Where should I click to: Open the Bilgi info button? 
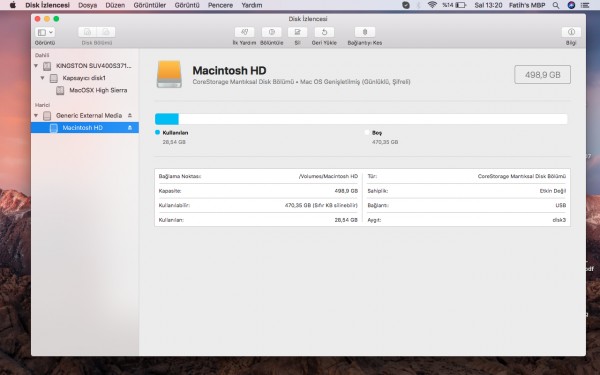click(571, 32)
